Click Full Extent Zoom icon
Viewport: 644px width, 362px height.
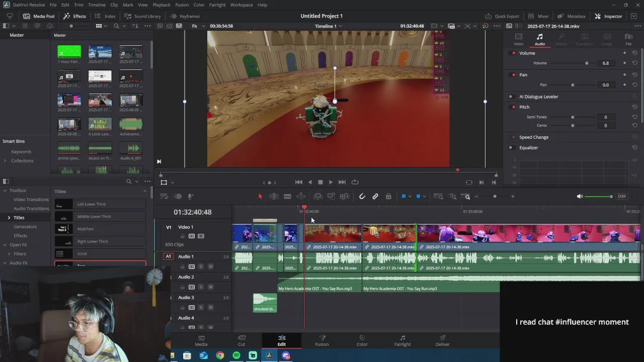[438, 197]
